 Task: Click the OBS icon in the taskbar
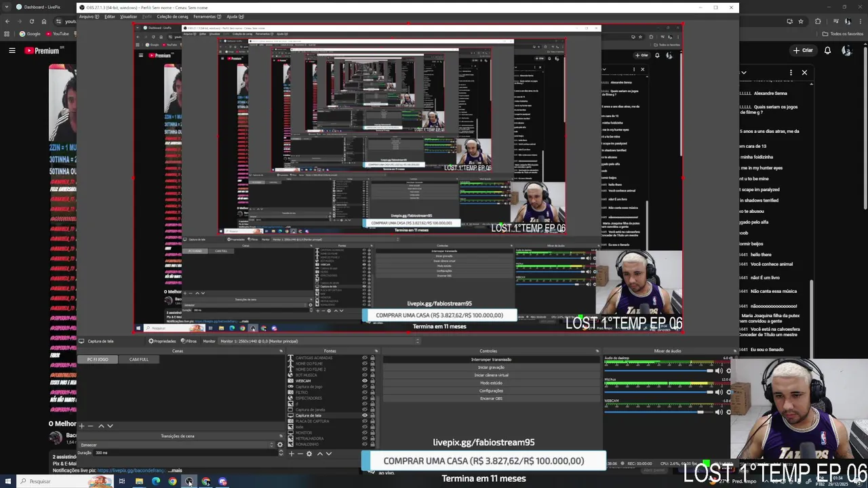point(189,481)
